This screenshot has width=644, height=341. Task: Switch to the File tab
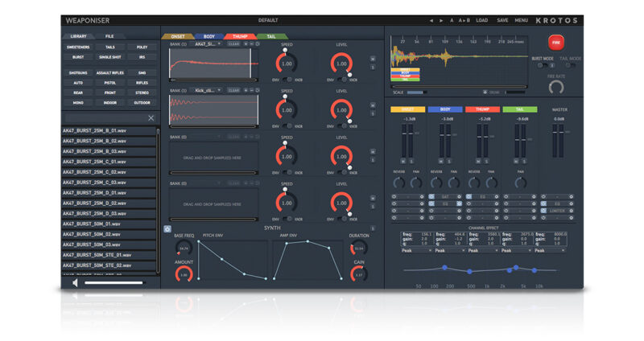[x=110, y=36]
